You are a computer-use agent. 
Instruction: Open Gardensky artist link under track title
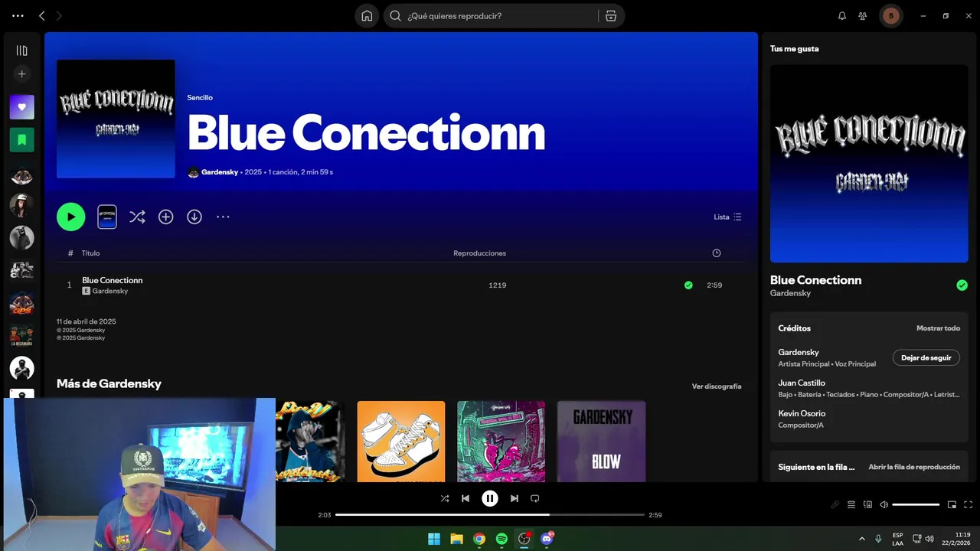(110, 291)
